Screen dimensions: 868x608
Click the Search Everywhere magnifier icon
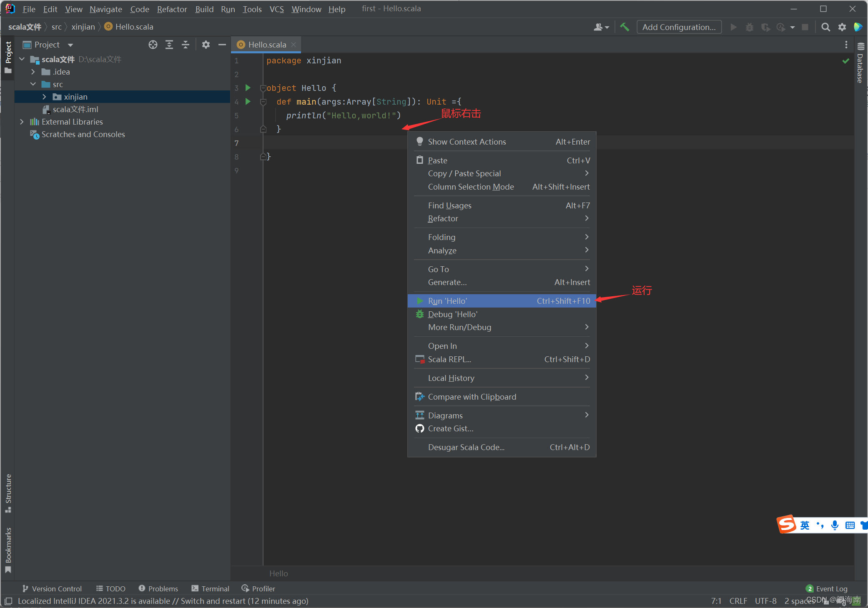(825, 27)
